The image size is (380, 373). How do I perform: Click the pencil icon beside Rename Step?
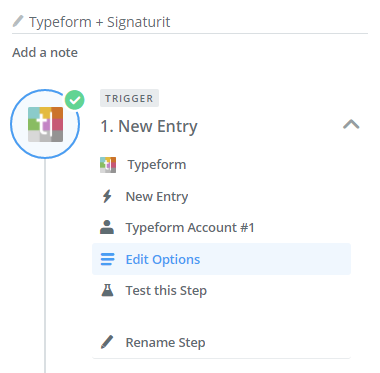pyautogui.click(x=107, y=342)
